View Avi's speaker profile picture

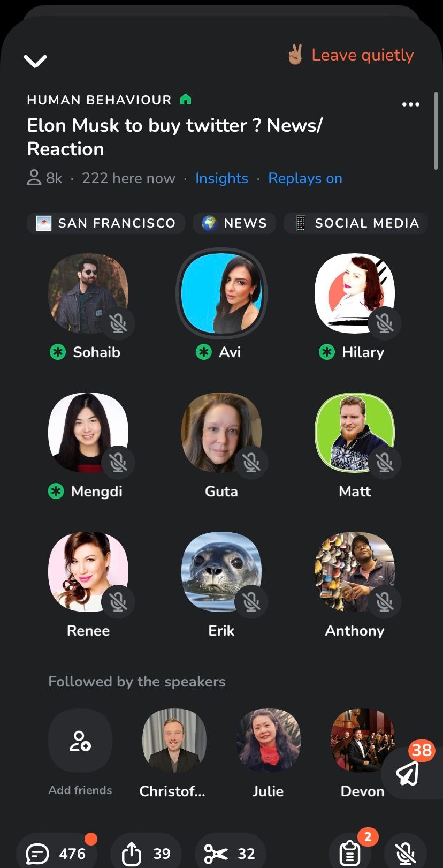click(222, 293)
